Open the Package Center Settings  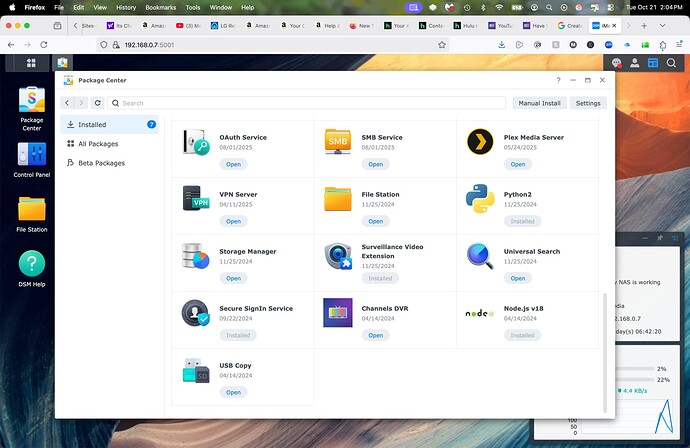(x=588, y=103)
